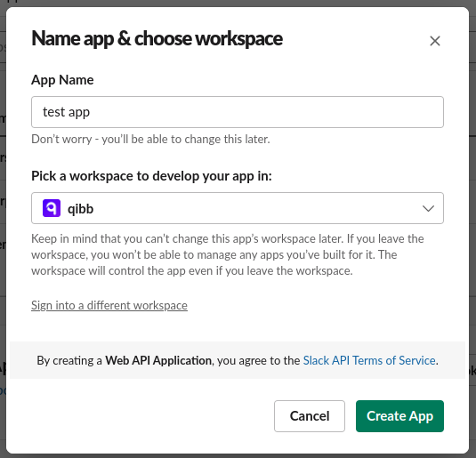
Task: Select the qibb workspace name text
Action: pos(80,209)
